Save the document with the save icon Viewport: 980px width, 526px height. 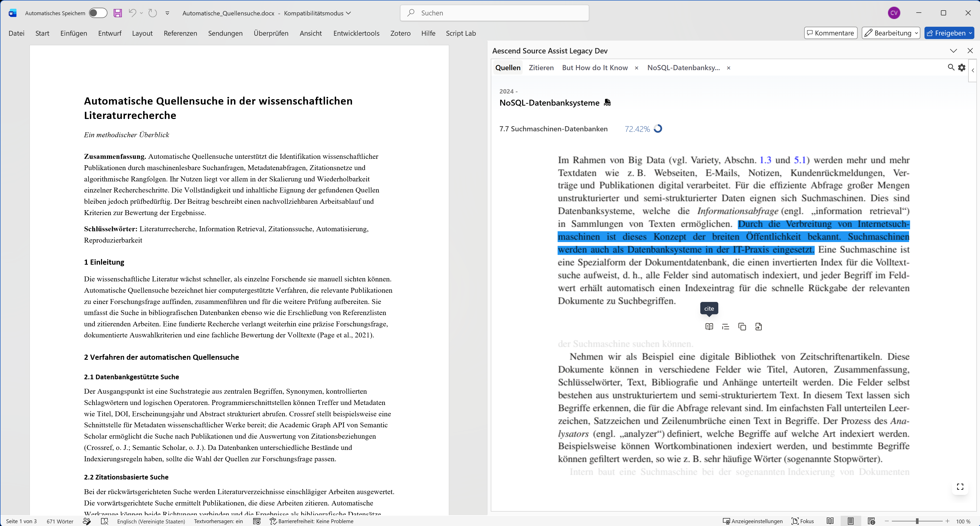click(x=117, y=13)
